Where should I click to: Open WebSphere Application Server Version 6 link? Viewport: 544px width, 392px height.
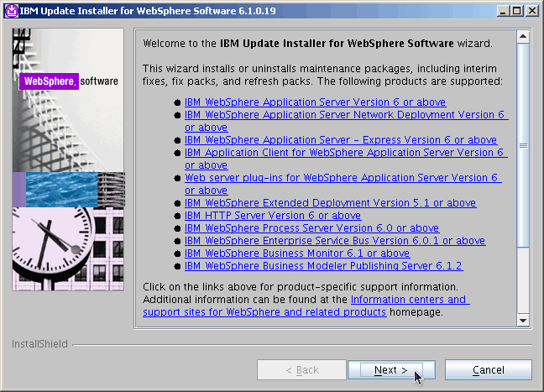click(315, 102)
